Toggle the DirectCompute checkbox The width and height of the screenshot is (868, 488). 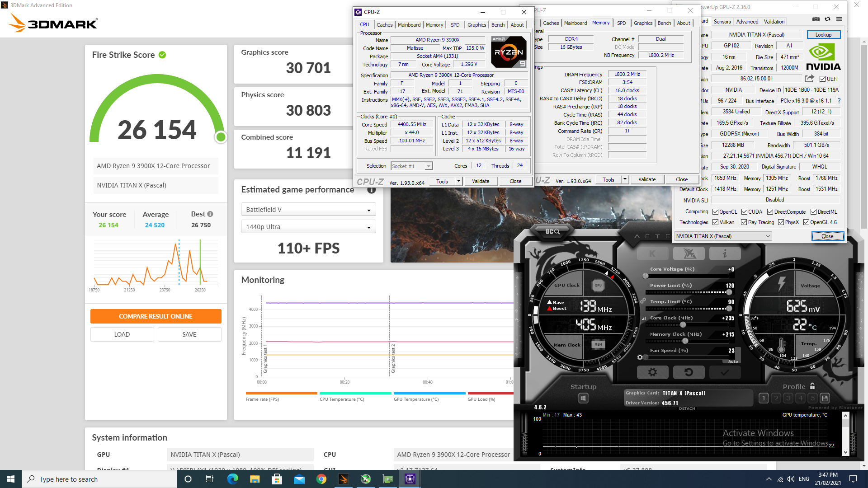coord(770,212)
